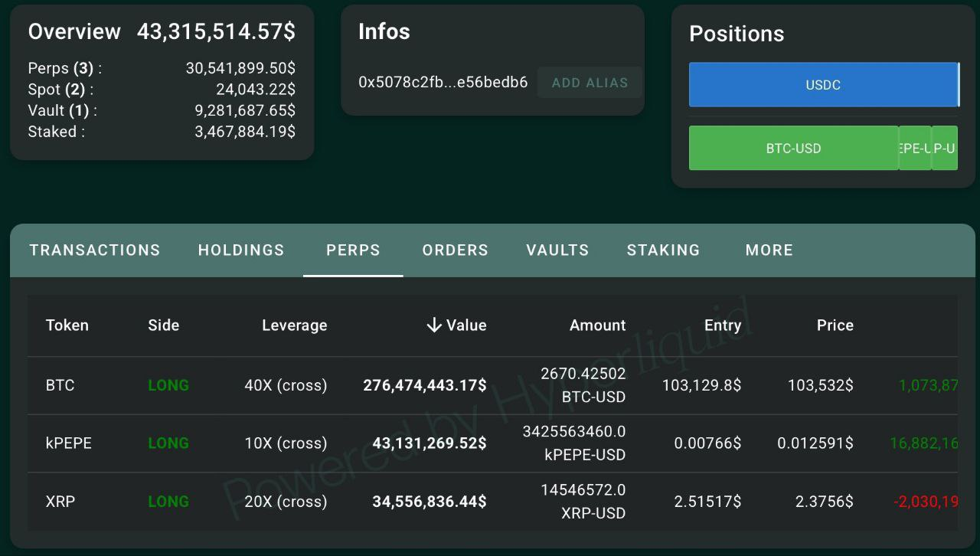
Task: Select the kPEPE position row
Action: (x=492, y=443)
